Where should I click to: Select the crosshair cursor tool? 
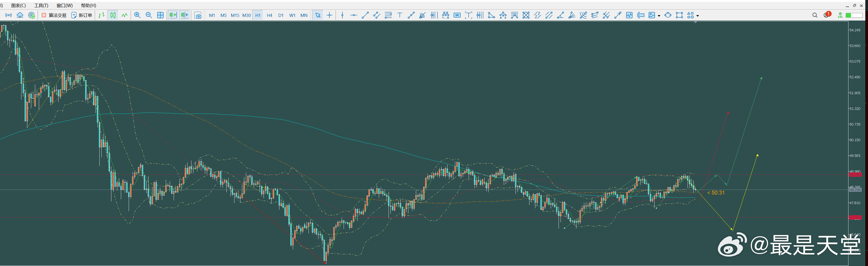[329, 15]
